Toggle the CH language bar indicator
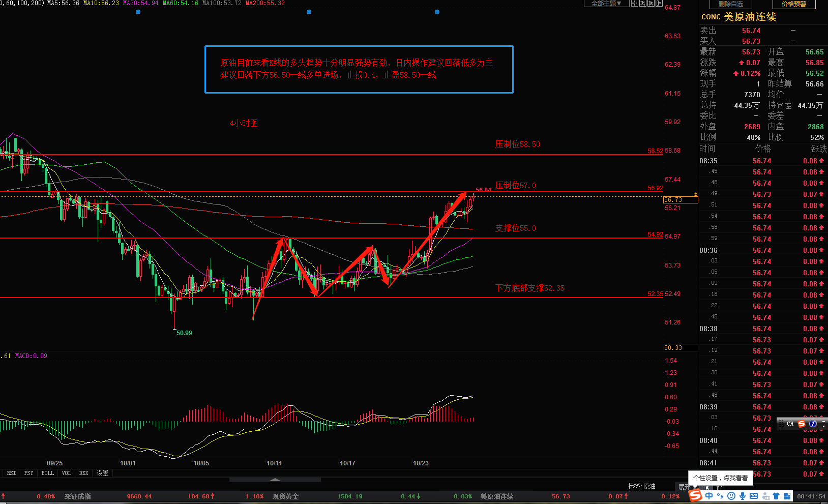 (x=790, y=424)
